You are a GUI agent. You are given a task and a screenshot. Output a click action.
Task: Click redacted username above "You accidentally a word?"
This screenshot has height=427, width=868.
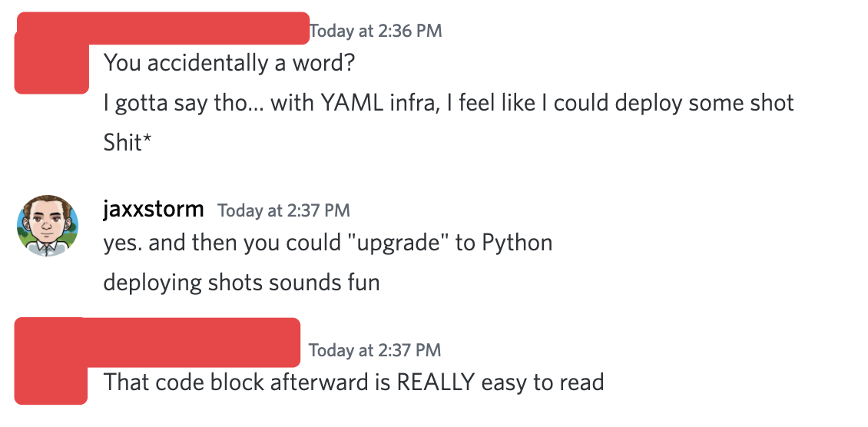[x=163, y=28]
